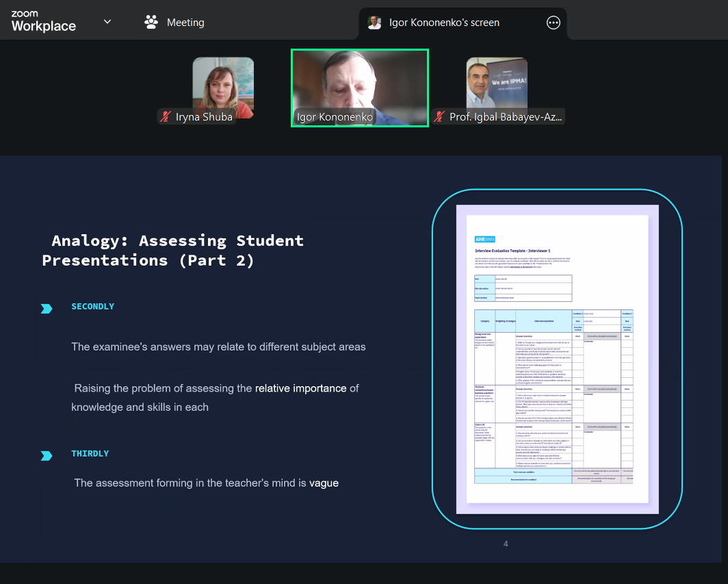Click the slide page number 4
The height and width of the screenshot is (584, 728).
[506, 544]
